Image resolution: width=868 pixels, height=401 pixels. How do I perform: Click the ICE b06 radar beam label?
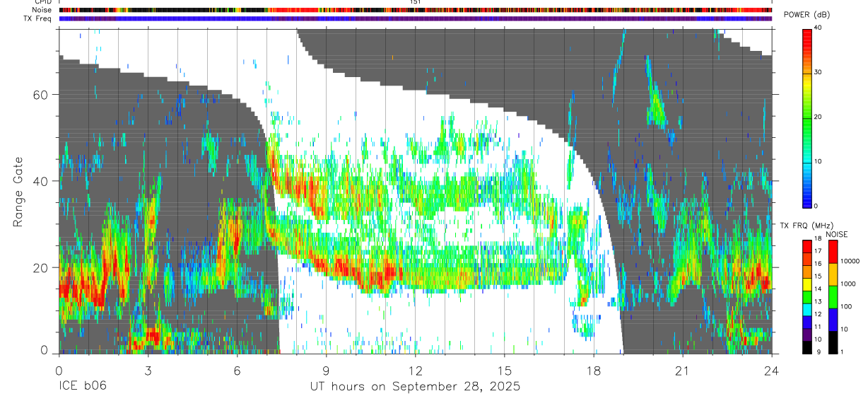[83, 387]
